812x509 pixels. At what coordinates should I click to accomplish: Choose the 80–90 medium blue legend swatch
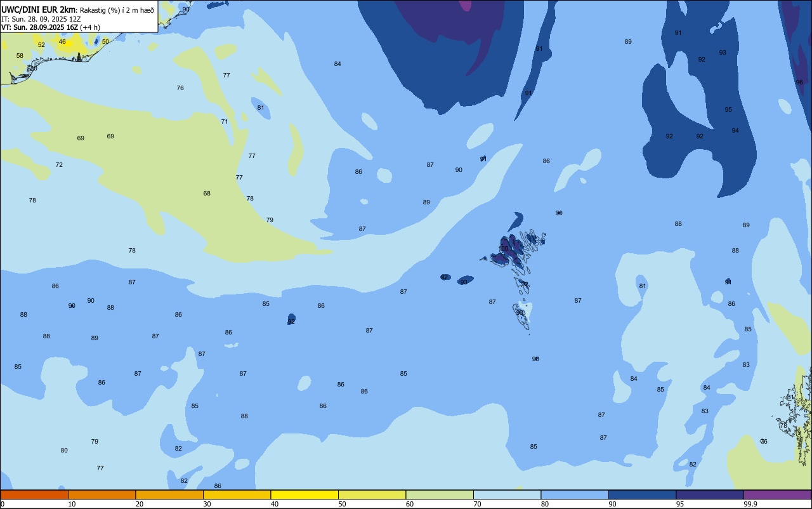(x=575, y=494)
